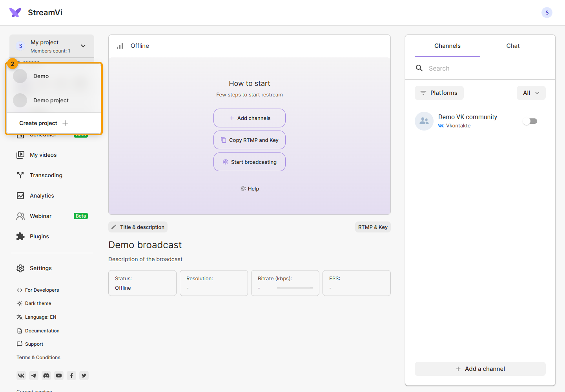Viewport: 565px width, 392px height.
Task: Click the signal bars icon beside Offline
Action: click(120, 46)
